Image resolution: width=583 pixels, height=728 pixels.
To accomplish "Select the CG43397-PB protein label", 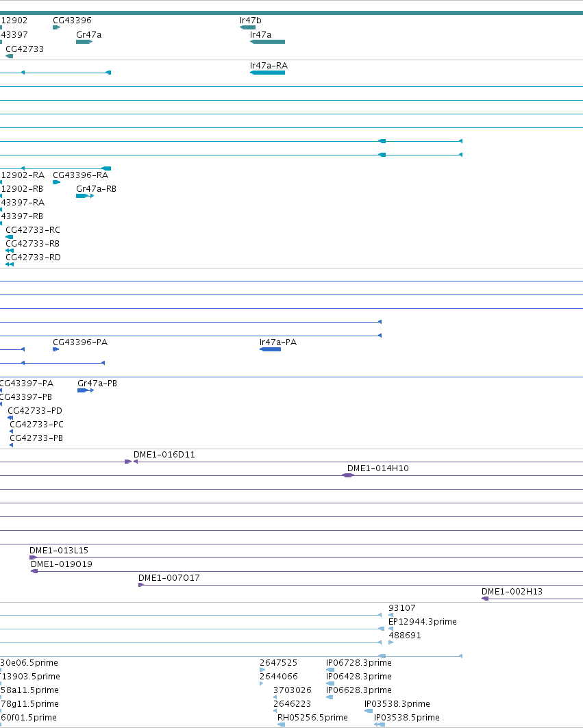I will [x=26, y=397].
